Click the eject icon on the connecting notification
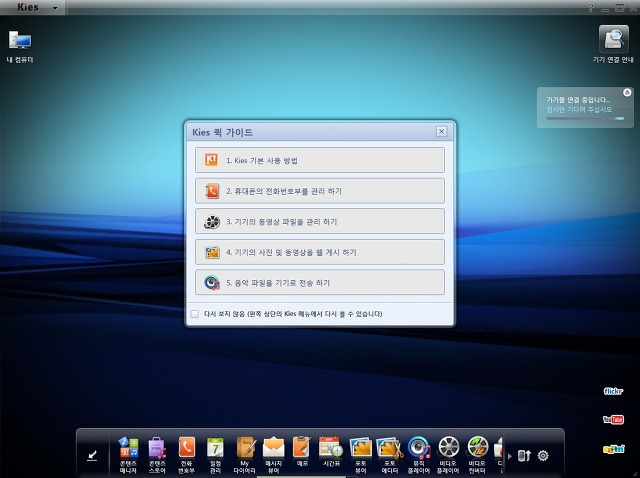 (x=627, y=93)
